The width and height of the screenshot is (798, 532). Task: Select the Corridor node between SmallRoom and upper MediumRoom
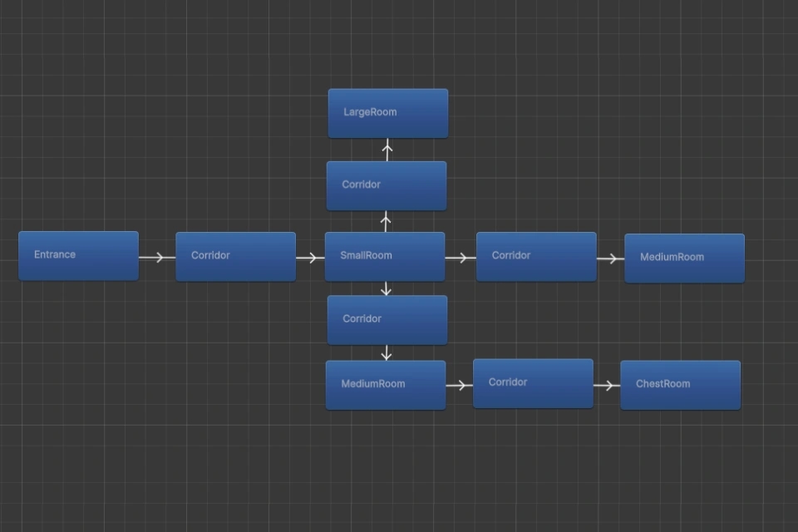click(x=536, y=256)
